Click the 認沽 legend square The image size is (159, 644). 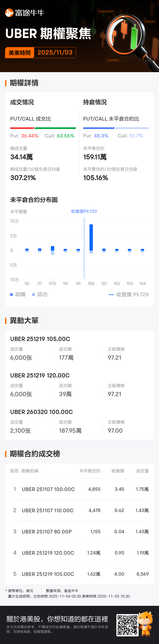[33, 295]
